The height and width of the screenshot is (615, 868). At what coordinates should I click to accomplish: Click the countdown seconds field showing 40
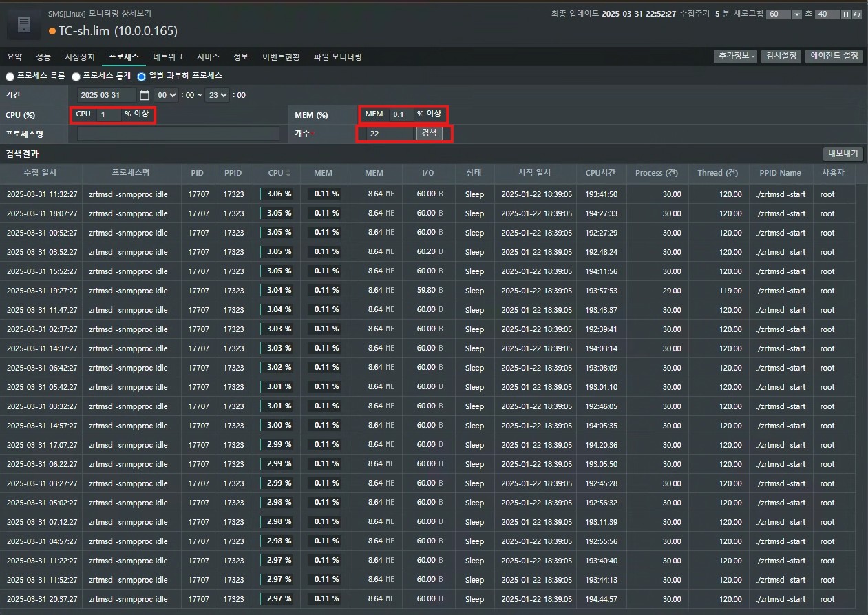pyautogui.click(x=827, y=14)
